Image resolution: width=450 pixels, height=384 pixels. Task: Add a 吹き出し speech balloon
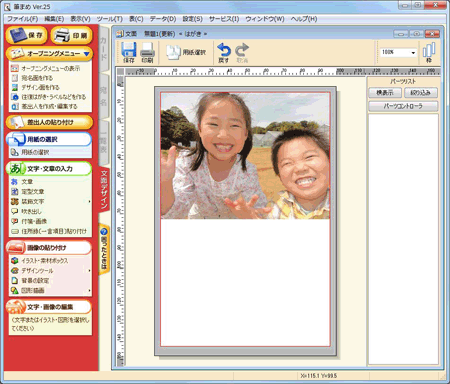click(26, 211)
